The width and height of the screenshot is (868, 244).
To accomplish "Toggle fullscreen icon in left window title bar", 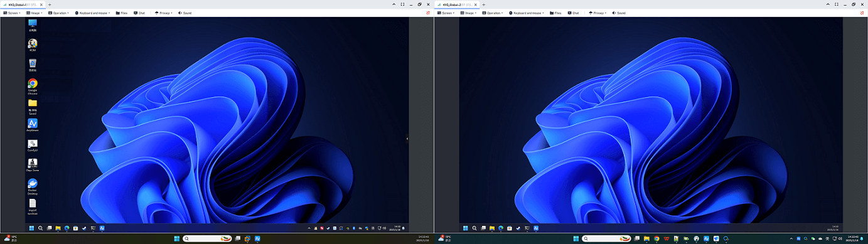I will pyautogui.click(x=402, y=4).
